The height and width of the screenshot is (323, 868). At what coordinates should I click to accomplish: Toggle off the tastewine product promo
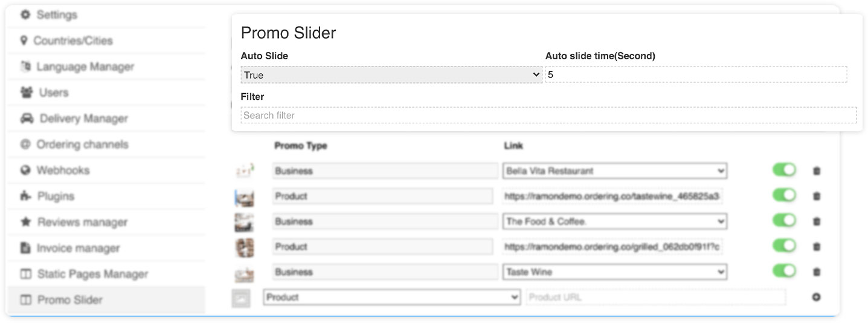pos(784,195)
